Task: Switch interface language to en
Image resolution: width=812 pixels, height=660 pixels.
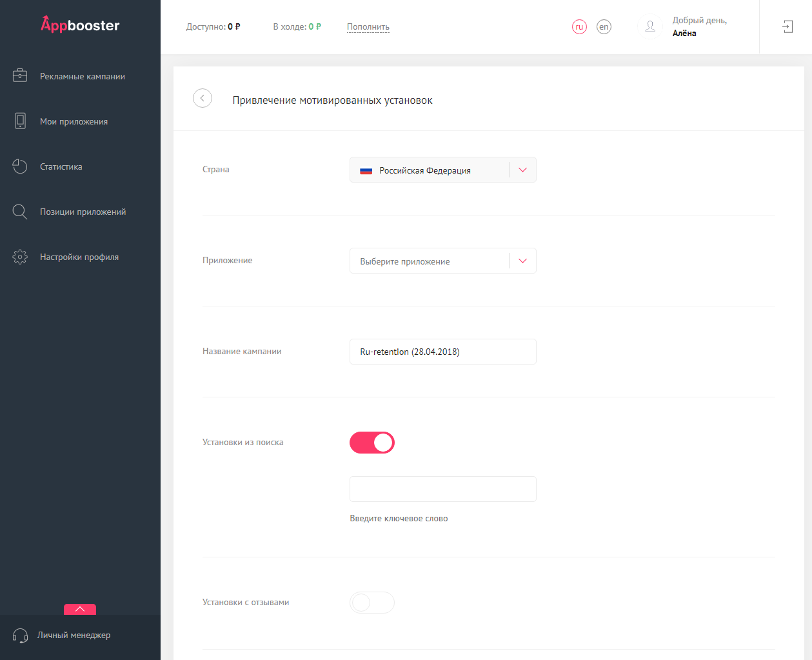Action: pyautogui.click(x=604, y=26)
